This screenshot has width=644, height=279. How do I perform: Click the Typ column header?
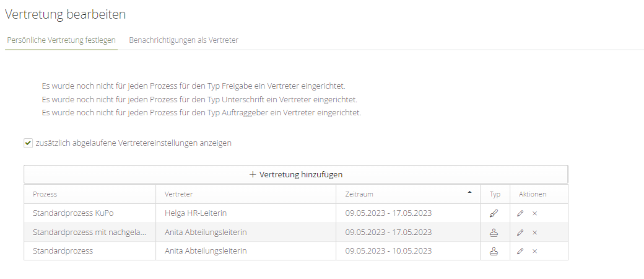(x=494, y=194)
